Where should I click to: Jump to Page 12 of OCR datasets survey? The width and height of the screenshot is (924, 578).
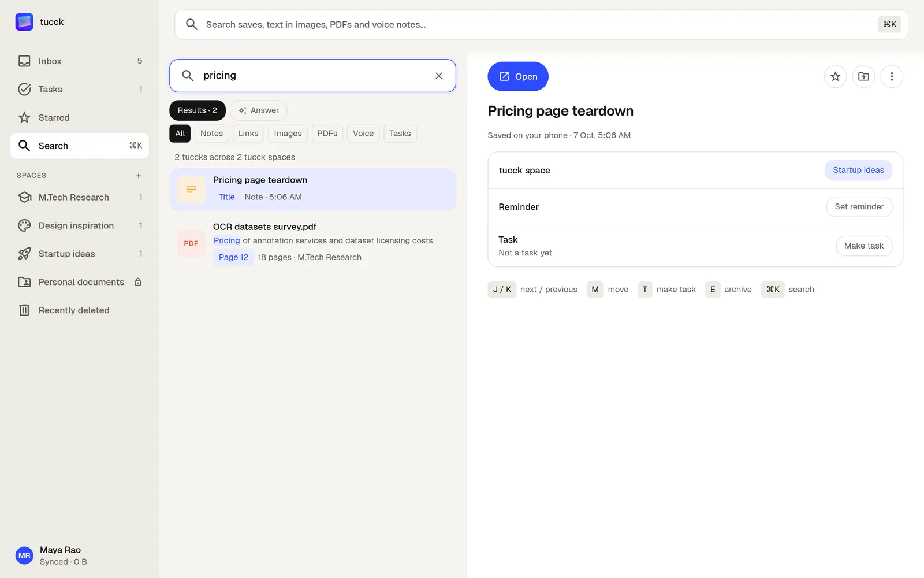pyautogui.click(x=233, y=258)
